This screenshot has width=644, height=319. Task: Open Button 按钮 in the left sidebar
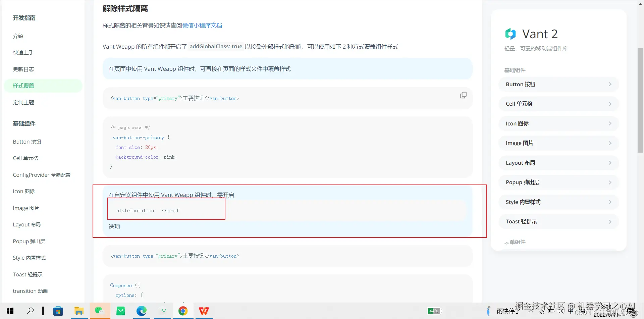tap(27, 142)
